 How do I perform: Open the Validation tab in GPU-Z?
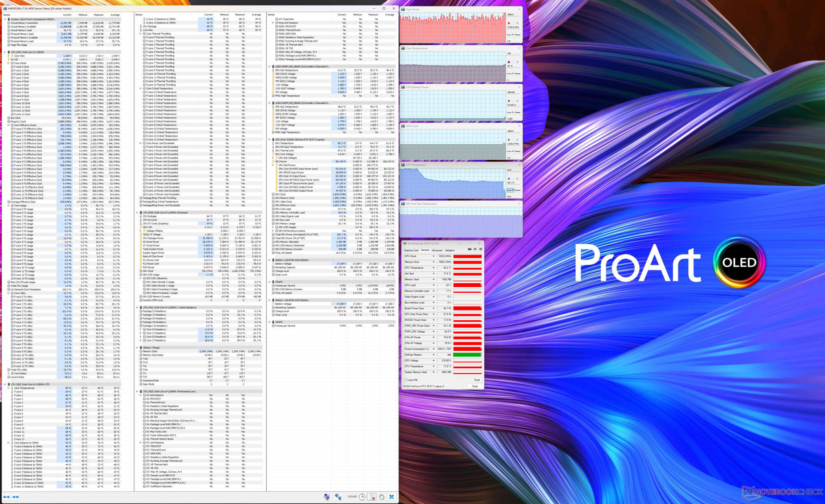[450, 250]
